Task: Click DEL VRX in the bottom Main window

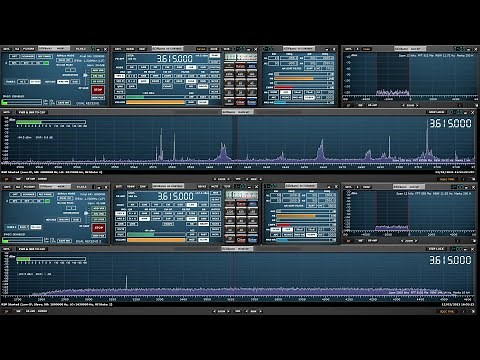Action: click(99, 214)
